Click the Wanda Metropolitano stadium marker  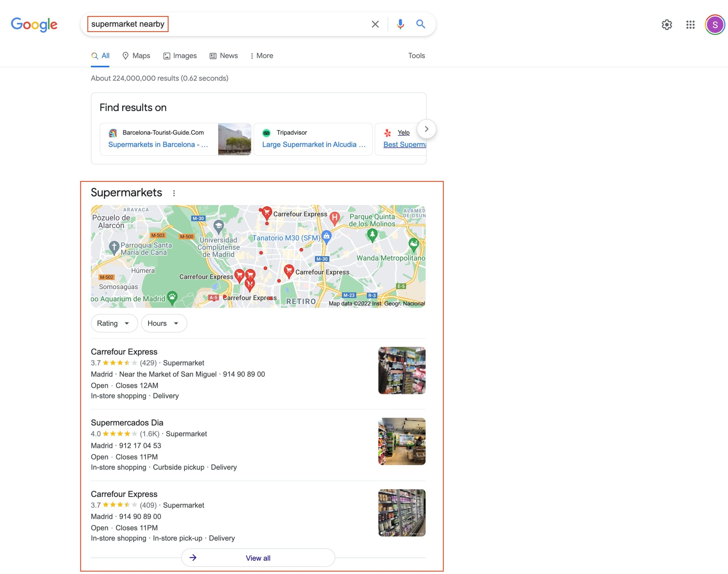pos(414,244)
